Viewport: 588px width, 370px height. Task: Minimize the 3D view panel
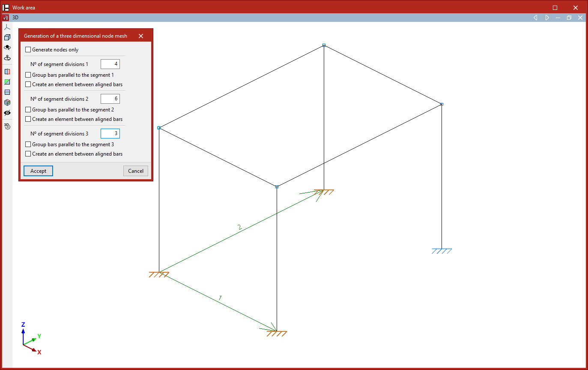click(x=558, y=18)
